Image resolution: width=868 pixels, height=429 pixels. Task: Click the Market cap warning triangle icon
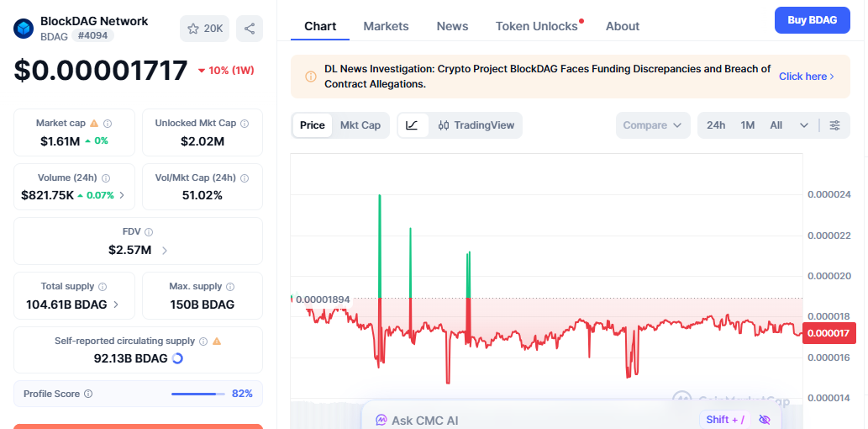(94, 124)
